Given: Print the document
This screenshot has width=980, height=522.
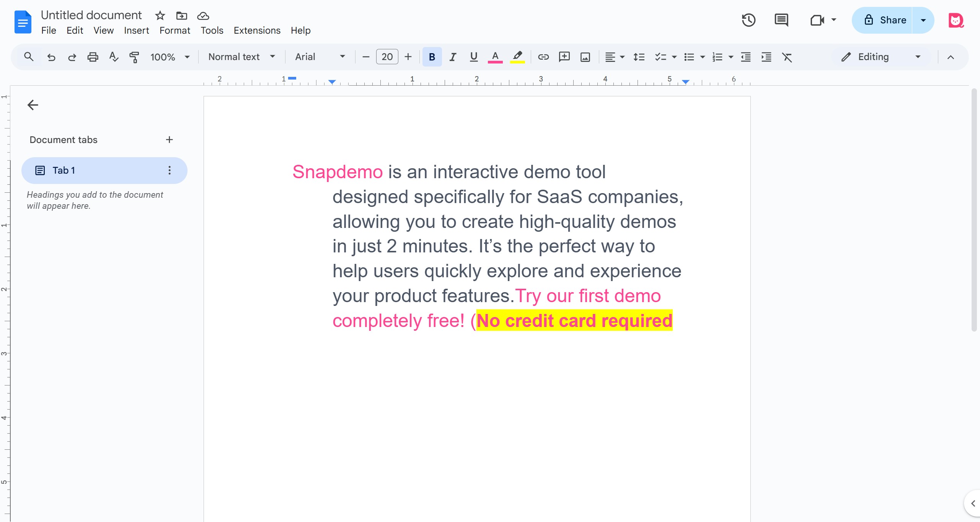Looking at the screenshot, I should 93,57.
